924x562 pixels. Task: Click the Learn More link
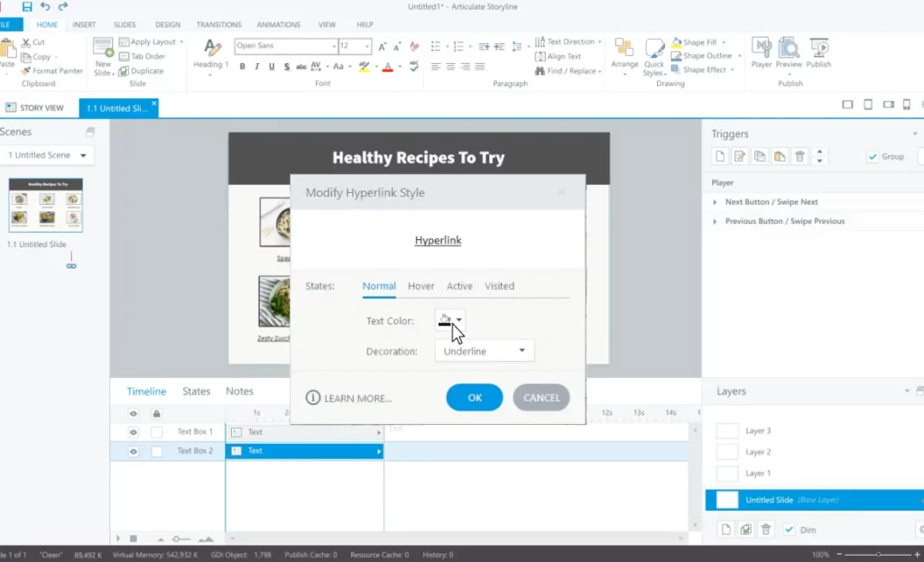(349, 398)
